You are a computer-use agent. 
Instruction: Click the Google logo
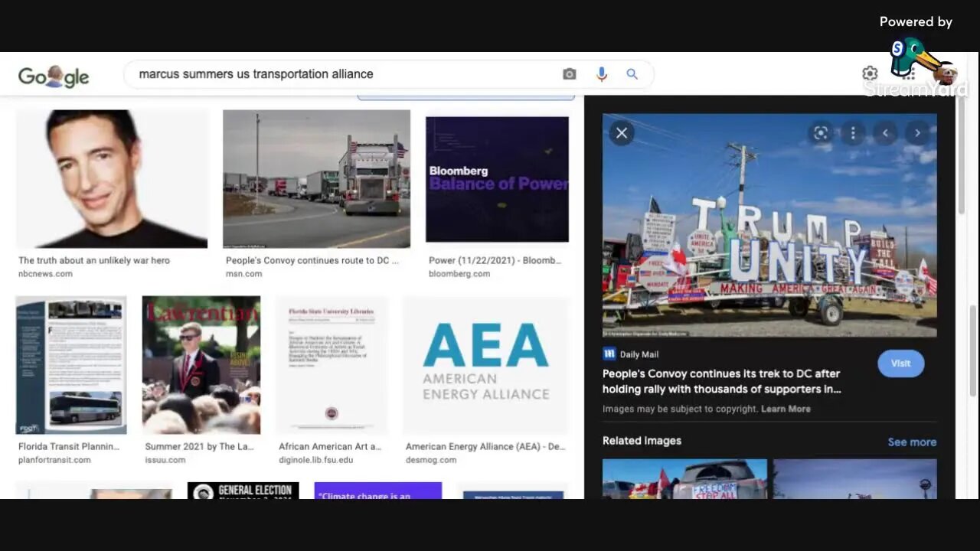(54, 76)
